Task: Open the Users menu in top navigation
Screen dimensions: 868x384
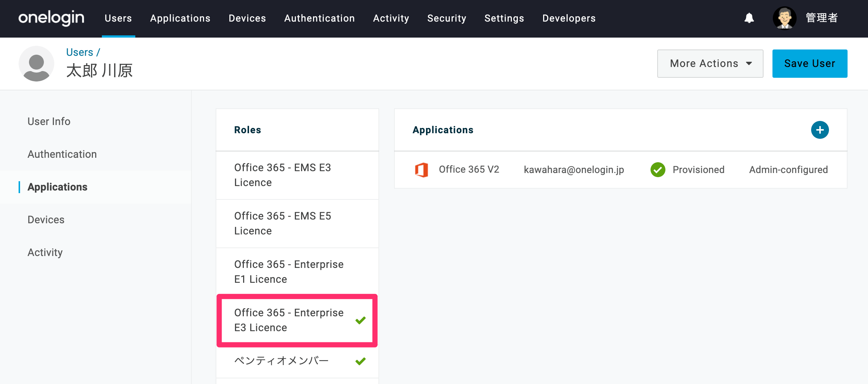Action: (118, 18)
